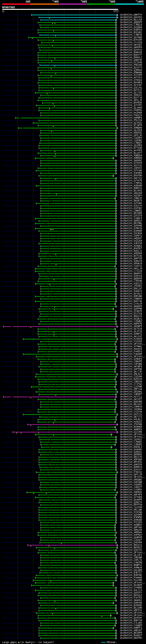Image resolution: width=146 pixels, height=644 pixels.
Task: Select the UniRef100_A9RFF1 label
Action: pyautogui.click(x=131, y=628)
